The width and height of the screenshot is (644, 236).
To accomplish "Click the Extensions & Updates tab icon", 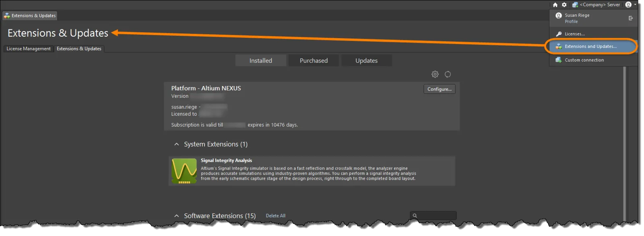I will (x=7, y=16).
